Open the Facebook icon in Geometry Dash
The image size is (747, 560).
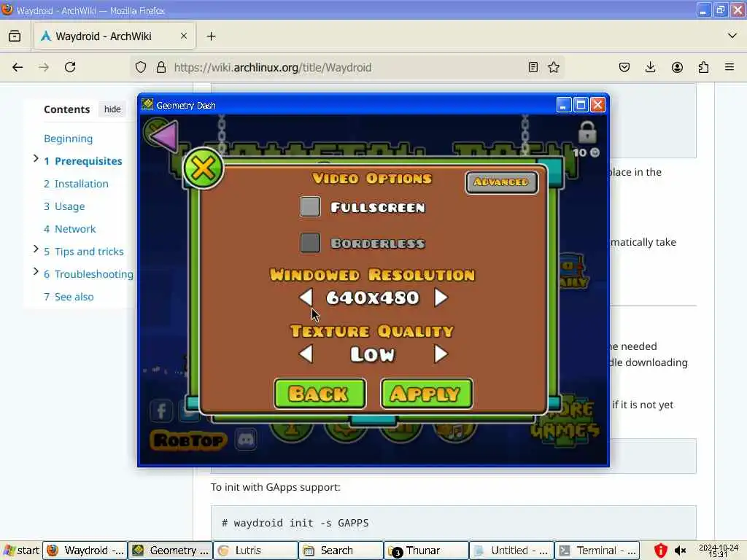161,411
